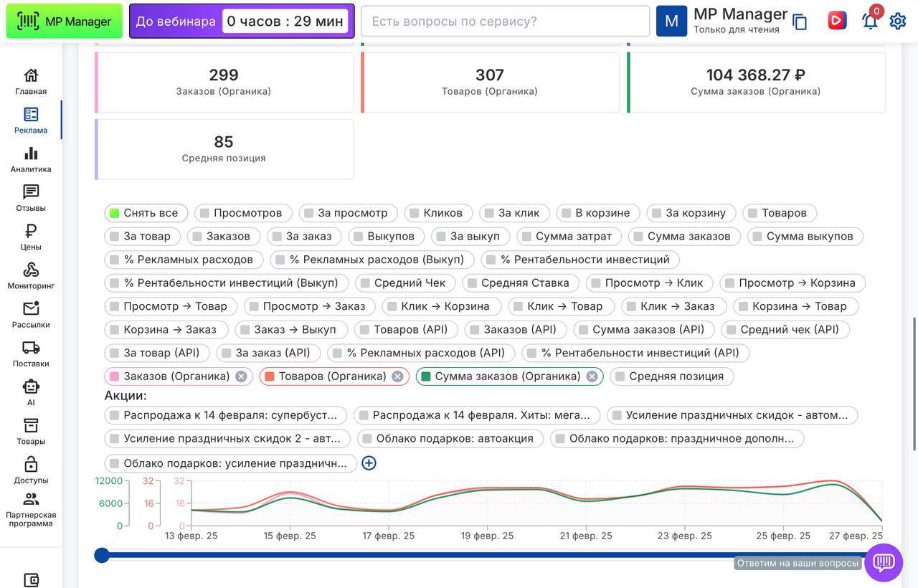Open the red video tutorial icon

pyautogui.click(x=836, y=20)
